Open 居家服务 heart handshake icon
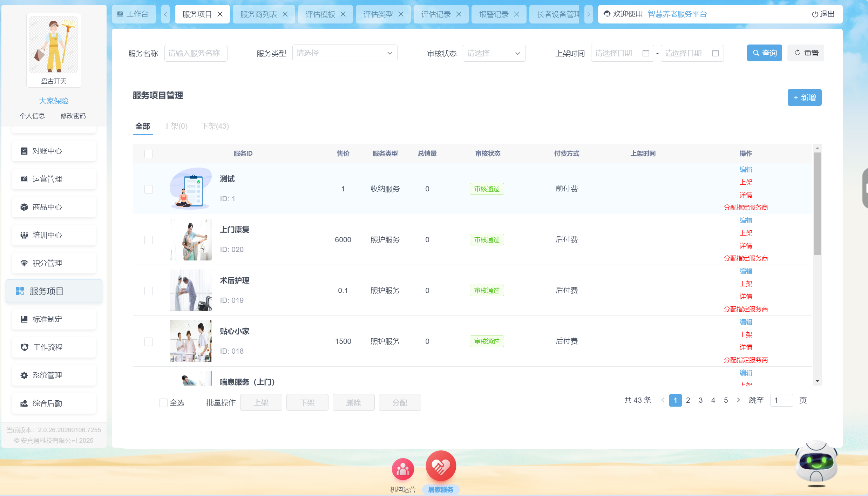 coord(441,466)
